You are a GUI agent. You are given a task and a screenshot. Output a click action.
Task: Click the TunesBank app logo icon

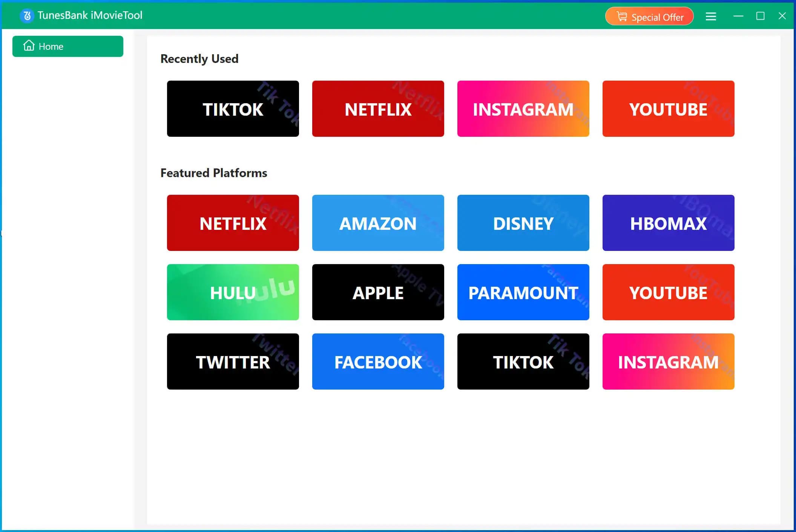27,16
